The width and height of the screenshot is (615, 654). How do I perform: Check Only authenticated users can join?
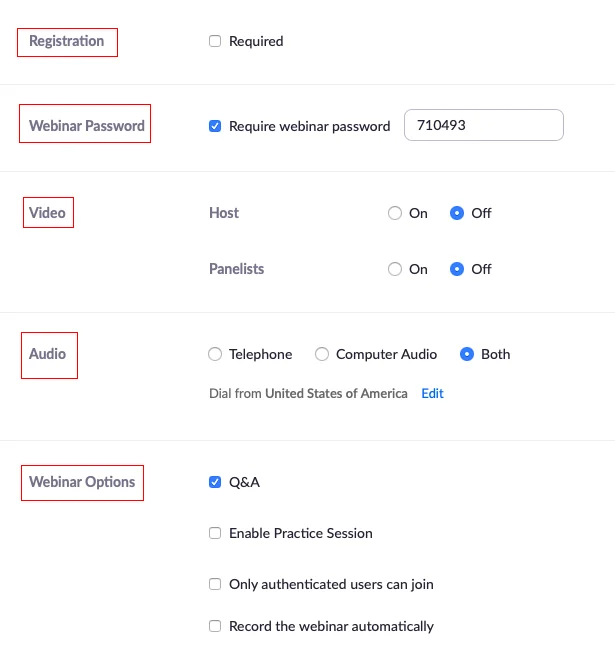(215, 584)
